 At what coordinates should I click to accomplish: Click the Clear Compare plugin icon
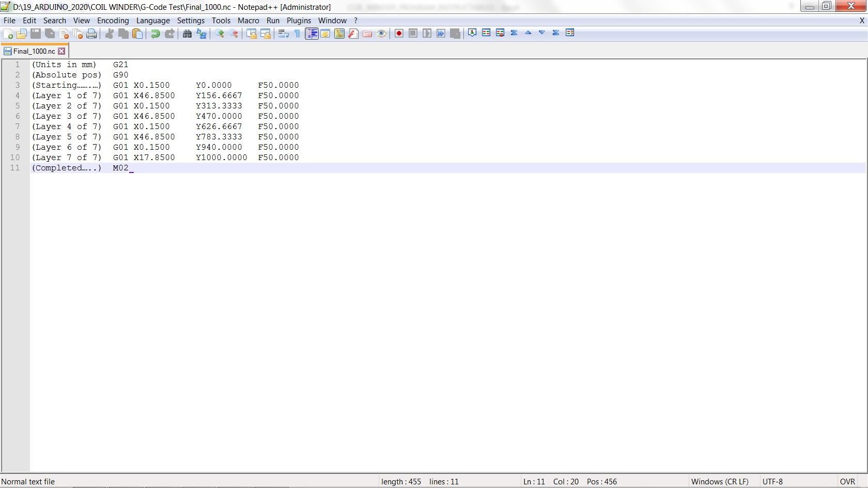click(x=500, y=33)
